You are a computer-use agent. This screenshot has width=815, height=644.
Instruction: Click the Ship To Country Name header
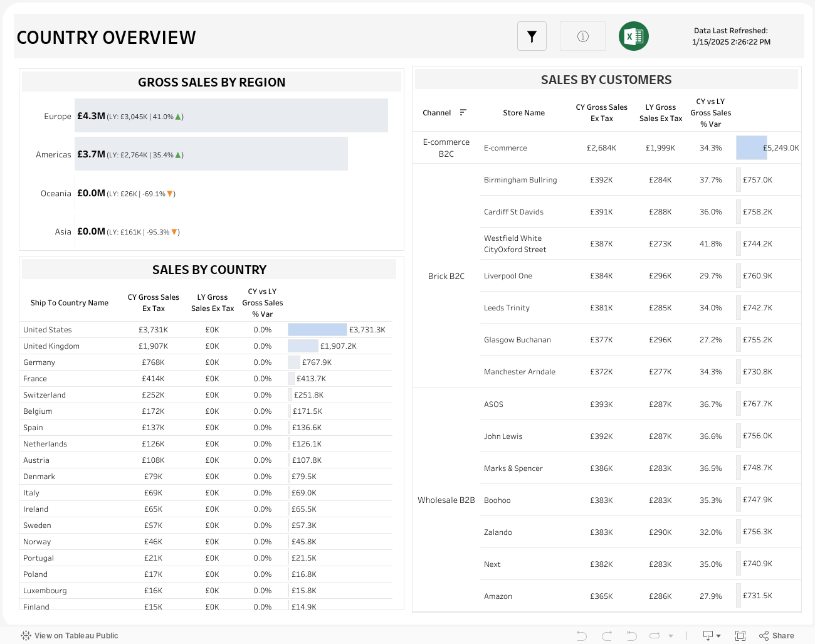[70, 303]
